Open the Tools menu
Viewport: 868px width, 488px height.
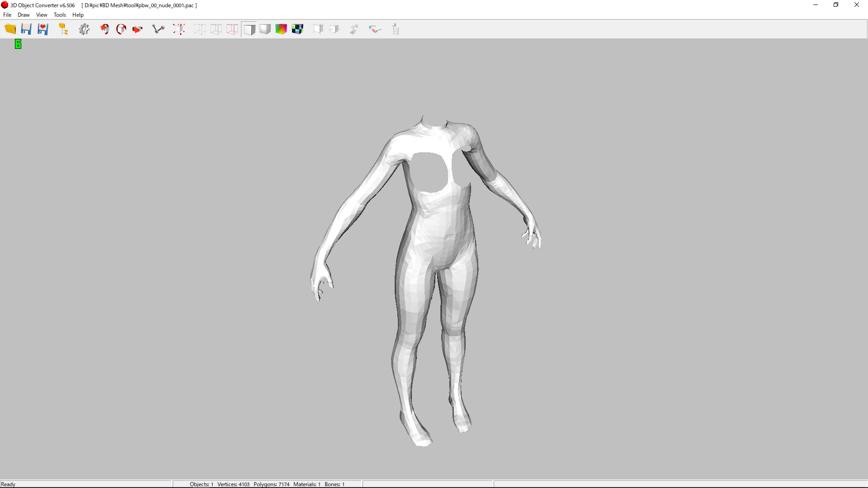pyautogui.click(x=60, y=15)
